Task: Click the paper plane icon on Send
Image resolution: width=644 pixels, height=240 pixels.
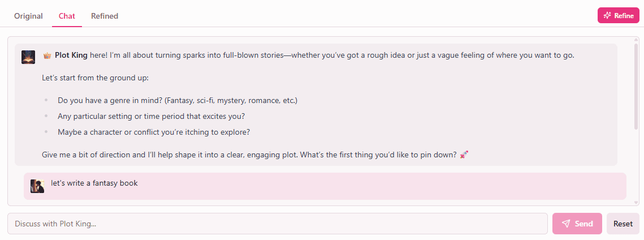Action: [566, 224]
